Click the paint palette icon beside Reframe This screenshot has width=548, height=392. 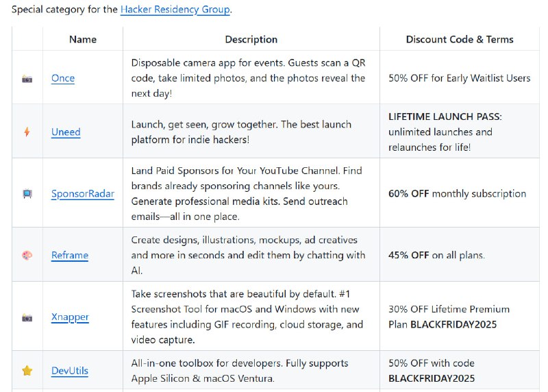coord(27,256)
